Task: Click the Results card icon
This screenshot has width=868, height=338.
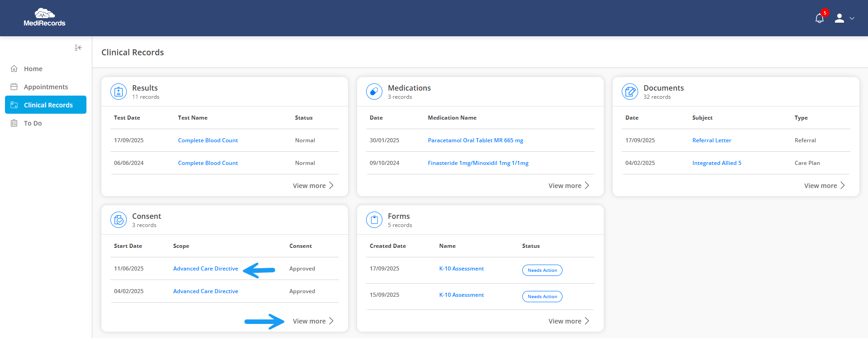Action: click(x=119, y=92)
